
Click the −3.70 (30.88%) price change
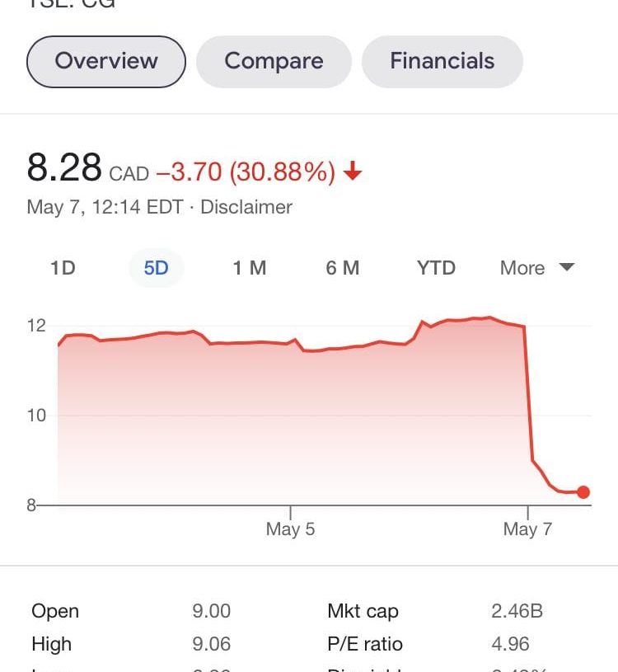tap(246, 172)
